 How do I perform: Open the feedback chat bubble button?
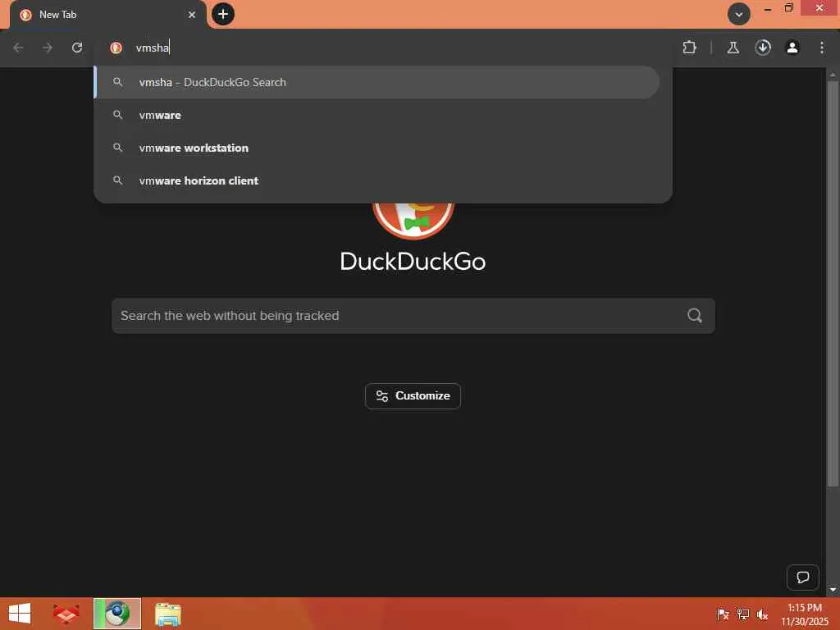802,577
